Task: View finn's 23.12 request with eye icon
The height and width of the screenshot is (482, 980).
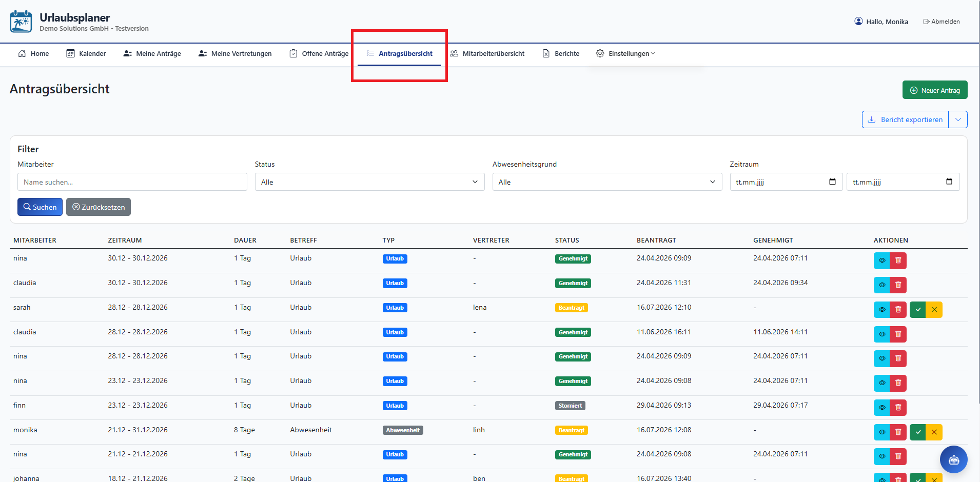Action: tap(881, 408)
